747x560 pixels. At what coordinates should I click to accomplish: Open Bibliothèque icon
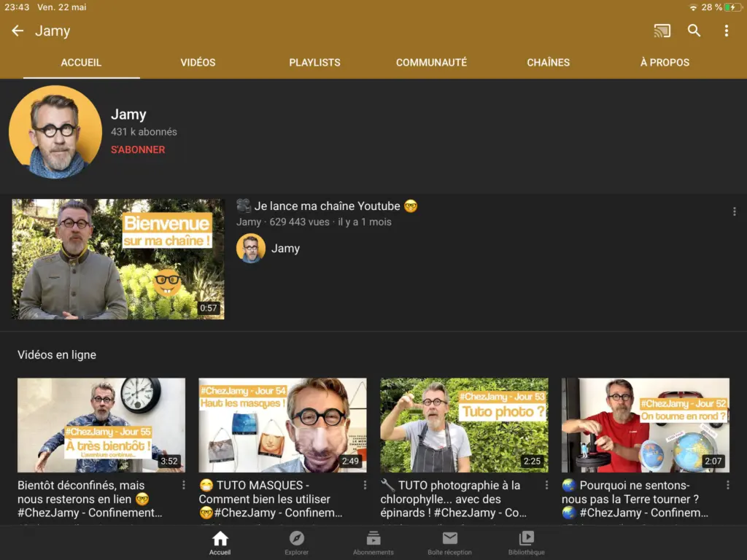click(527, 542)
